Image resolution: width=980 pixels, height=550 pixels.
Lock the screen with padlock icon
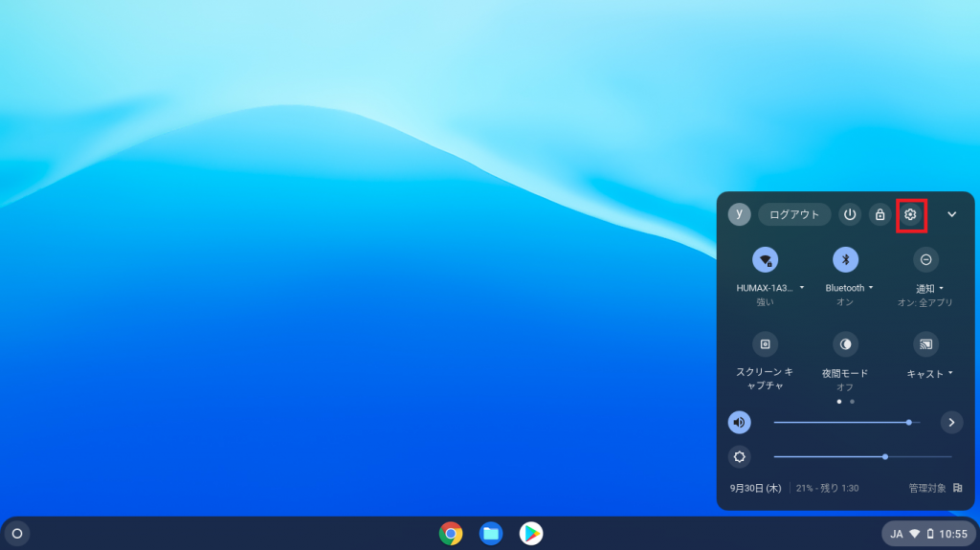point(880,214)
